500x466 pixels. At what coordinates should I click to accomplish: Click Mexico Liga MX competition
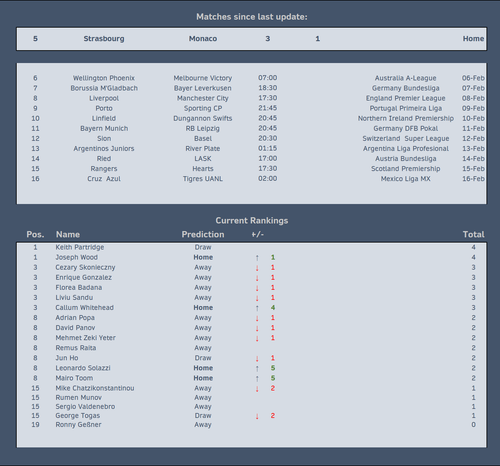pos(405,179)
